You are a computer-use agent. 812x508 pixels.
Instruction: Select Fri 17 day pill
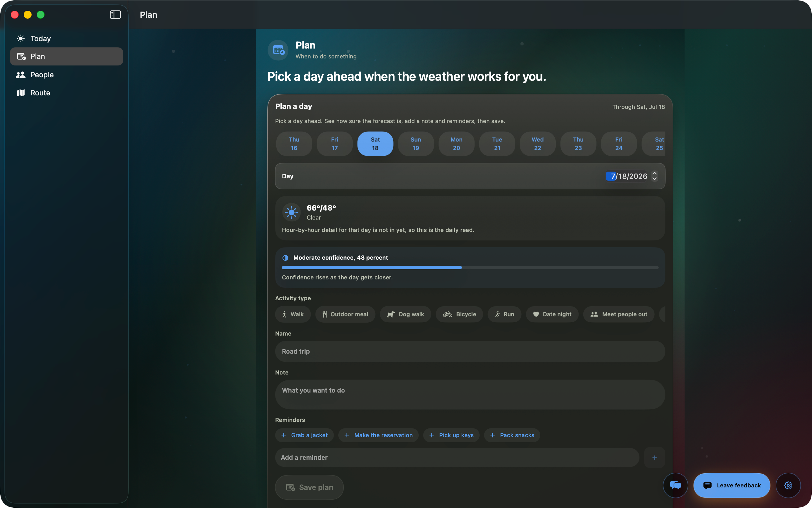[335, 144]
